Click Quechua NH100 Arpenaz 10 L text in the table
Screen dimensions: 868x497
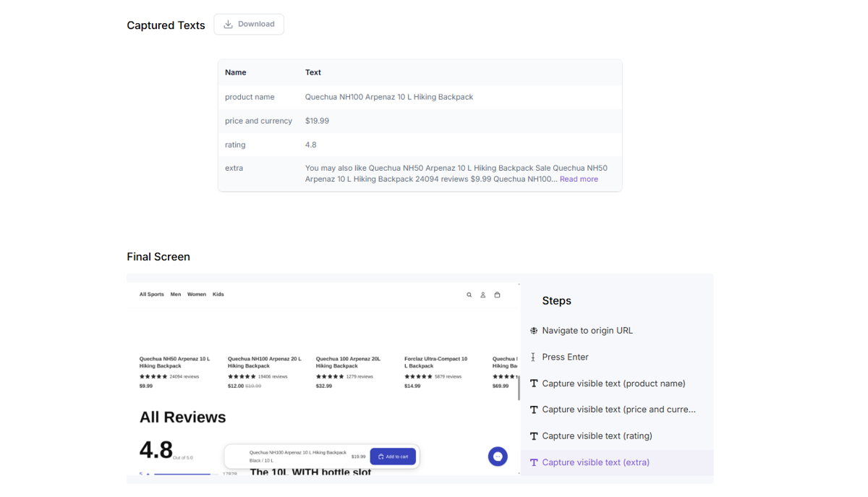coord(389,97)
